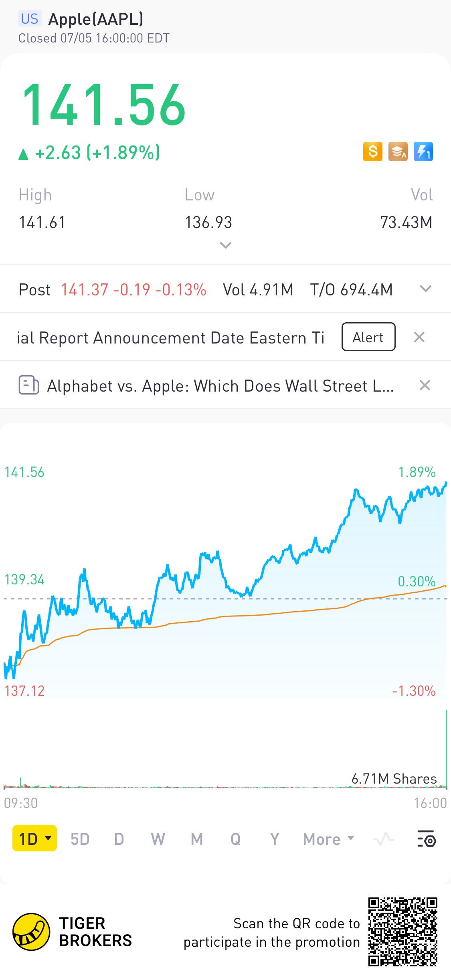Switch to the weekly W chart tab

coord(158,839)
